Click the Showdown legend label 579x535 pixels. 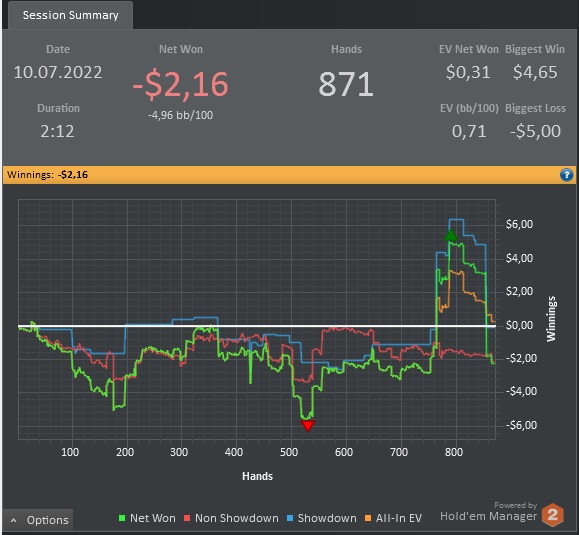327,518
